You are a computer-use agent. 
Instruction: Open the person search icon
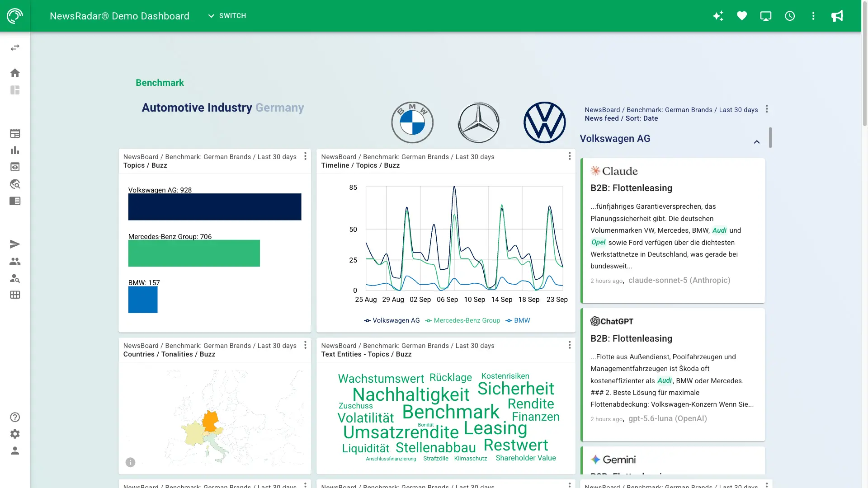15,278
